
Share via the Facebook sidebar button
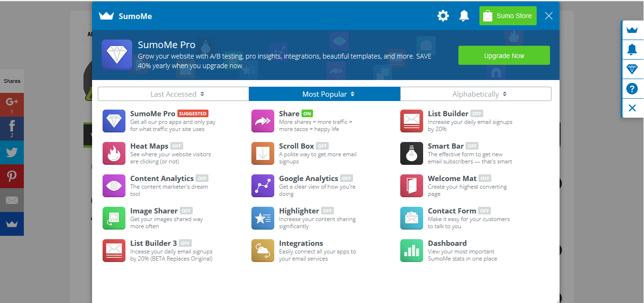pyautogui.click(x=12, y=128)
